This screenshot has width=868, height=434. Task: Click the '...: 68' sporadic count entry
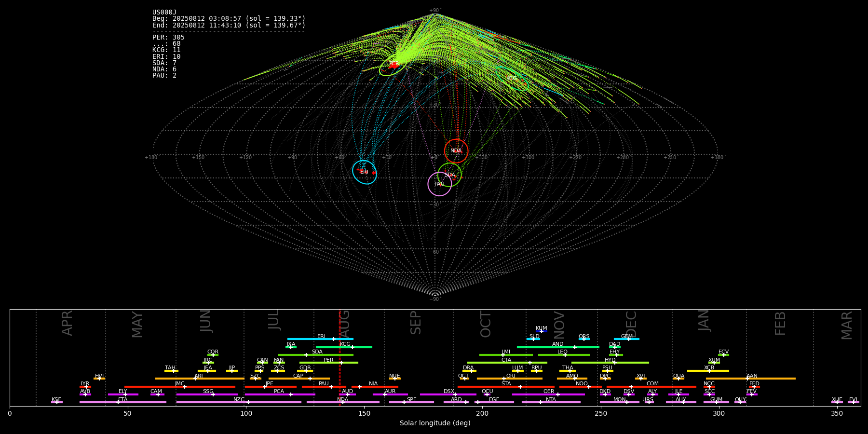(x=166, y=44)
